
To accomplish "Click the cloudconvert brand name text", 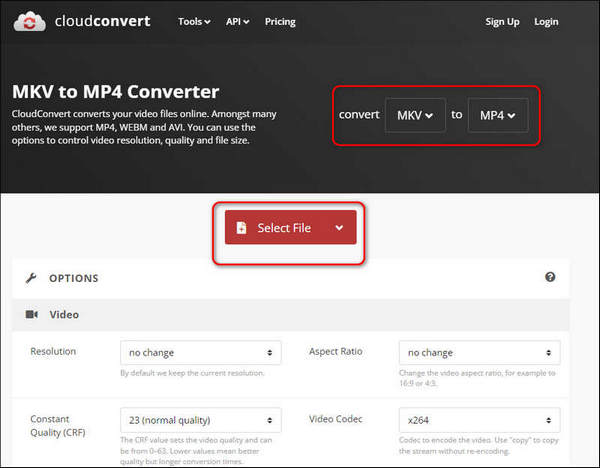I will (103, 22).
